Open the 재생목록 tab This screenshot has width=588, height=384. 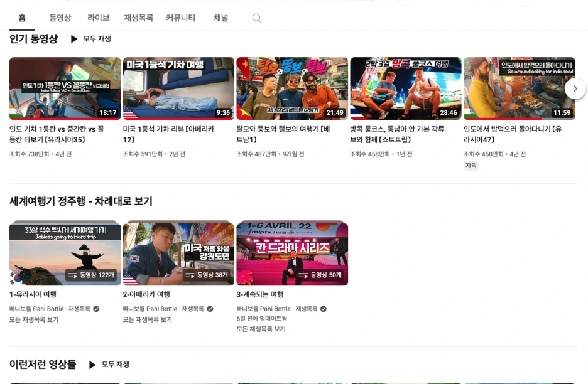(138, 18)
